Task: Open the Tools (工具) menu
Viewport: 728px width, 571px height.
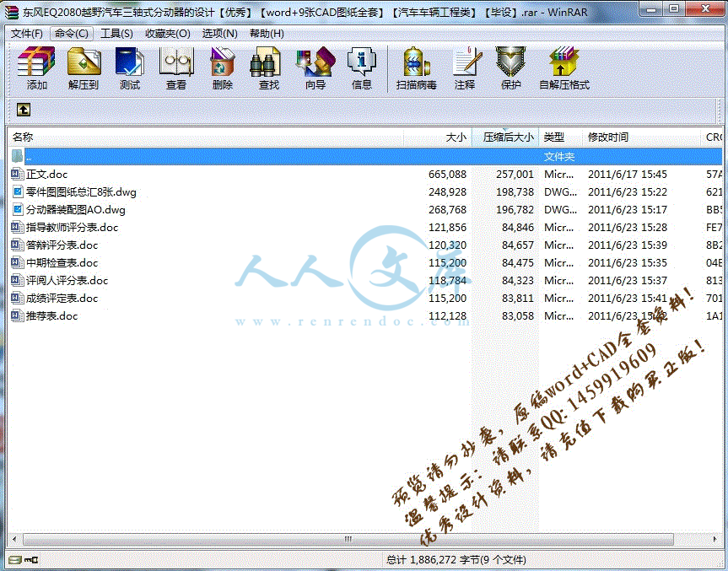Action: pyautogui.click(x=116, y=34)
